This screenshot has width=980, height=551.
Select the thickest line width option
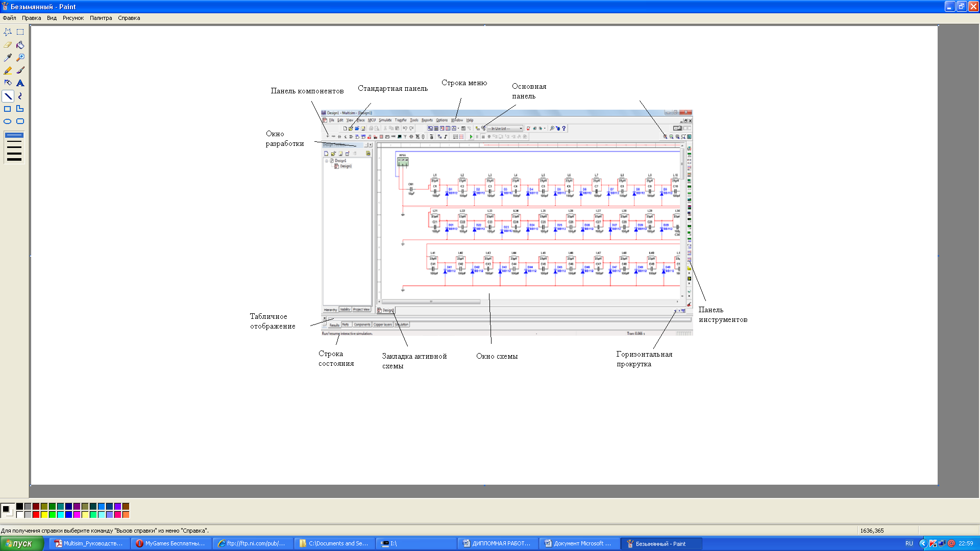point(14,159)
